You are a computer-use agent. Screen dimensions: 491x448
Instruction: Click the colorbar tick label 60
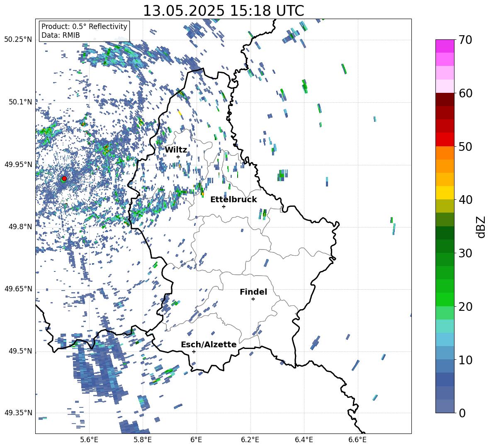point(465,93)
